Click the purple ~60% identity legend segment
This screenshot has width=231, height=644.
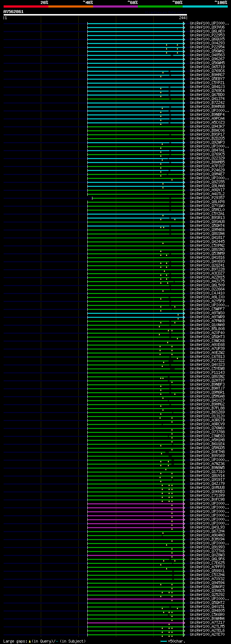(x=115, y=6)
